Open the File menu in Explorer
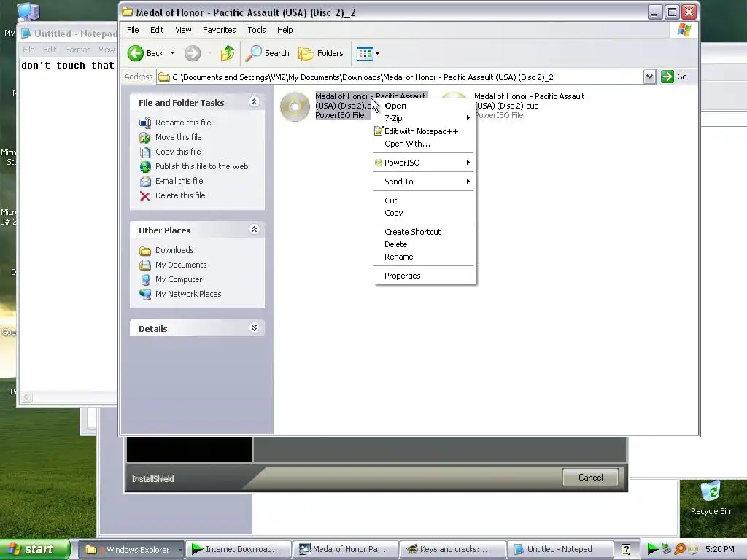Screen dimensions: 747x560 click(x=133, y=30)
